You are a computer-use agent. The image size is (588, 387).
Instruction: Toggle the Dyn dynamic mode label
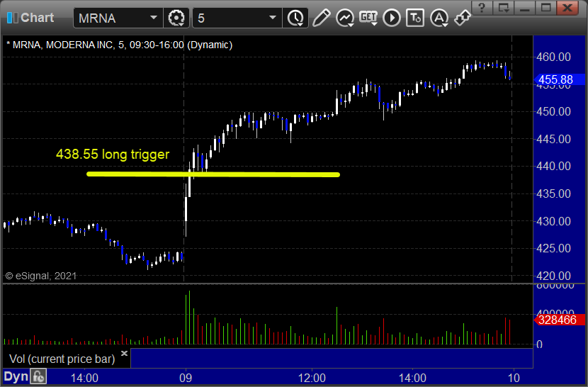pyautogui.click(x=16, y=376)
